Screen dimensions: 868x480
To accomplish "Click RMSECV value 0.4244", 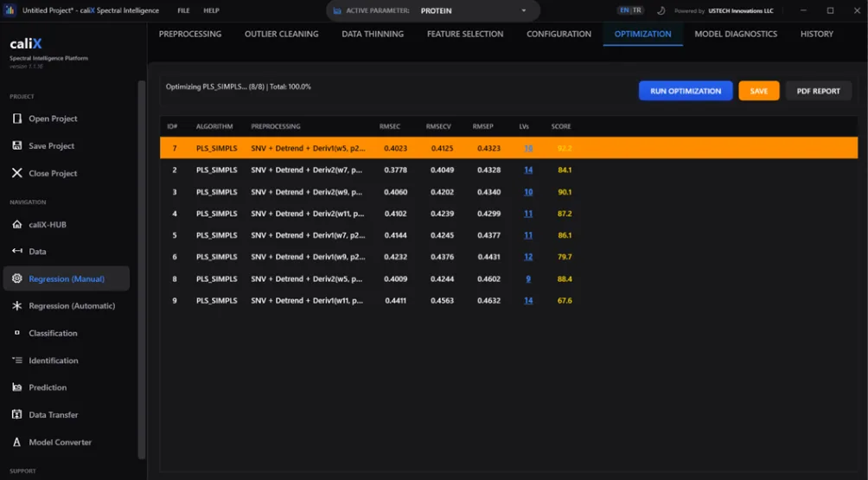I will coord(443,279).
